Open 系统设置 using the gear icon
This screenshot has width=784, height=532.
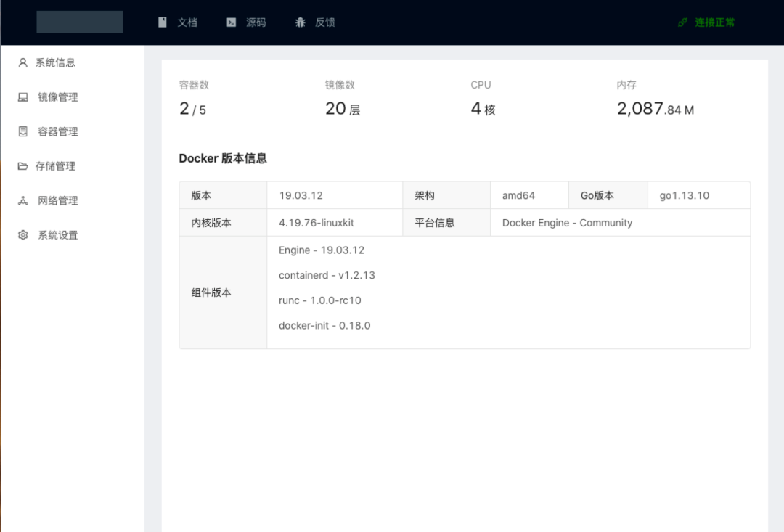tap(22, 234)
